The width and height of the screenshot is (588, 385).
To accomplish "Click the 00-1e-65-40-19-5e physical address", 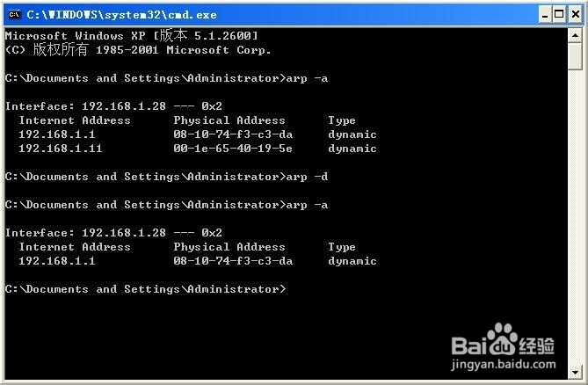I will point(233,149).
